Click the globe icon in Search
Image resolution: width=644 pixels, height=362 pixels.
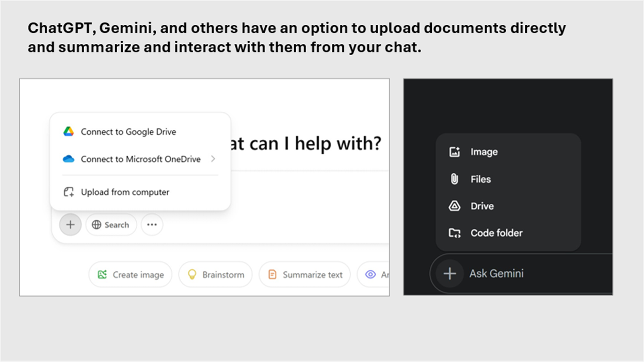tap(96, 225)
